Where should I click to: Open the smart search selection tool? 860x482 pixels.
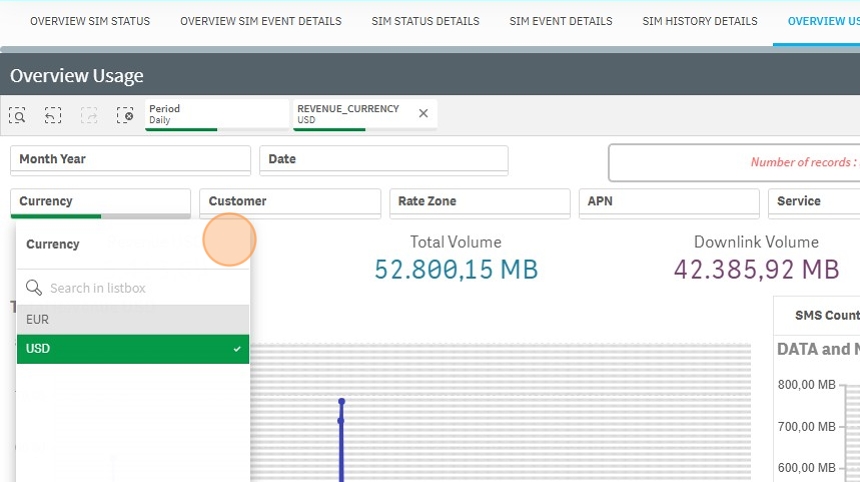click(17, 115)
